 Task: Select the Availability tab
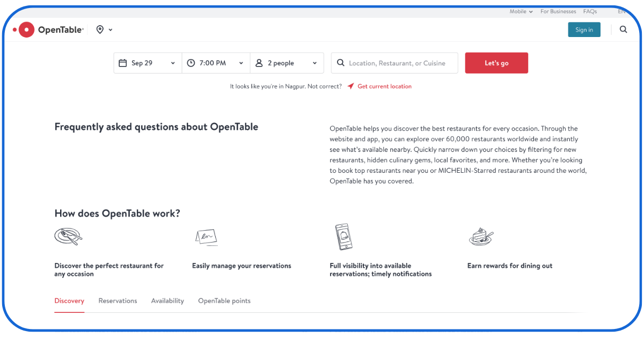click(x=167, y=301)
